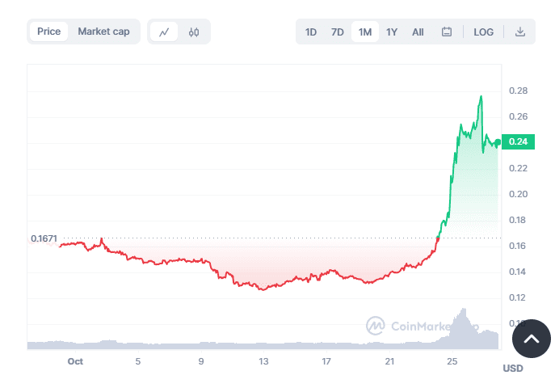Image resolution: width=555 pixels, height=392 pixels.
Task: Select the 1D time range
Action: (310, 32)
